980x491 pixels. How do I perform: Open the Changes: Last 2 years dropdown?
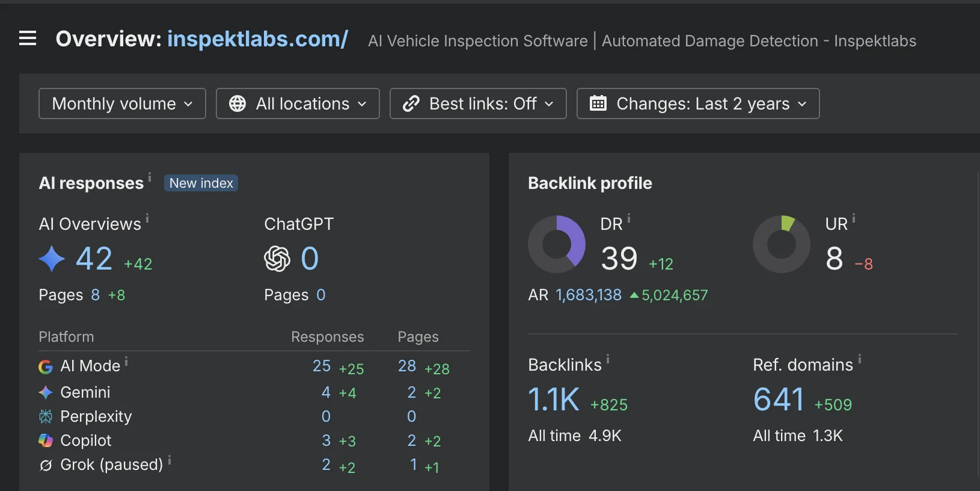coord(698,103)
